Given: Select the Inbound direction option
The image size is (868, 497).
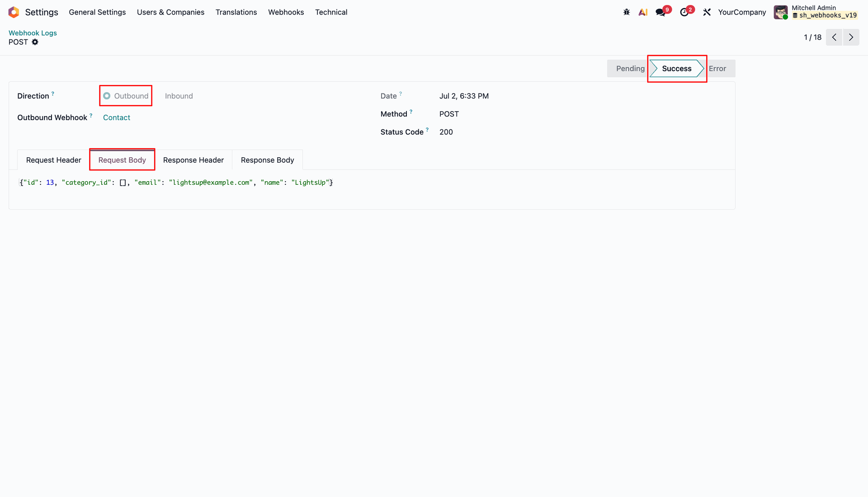Looking at the screenshot, I should pyautogui.click(x=179, y=96).
